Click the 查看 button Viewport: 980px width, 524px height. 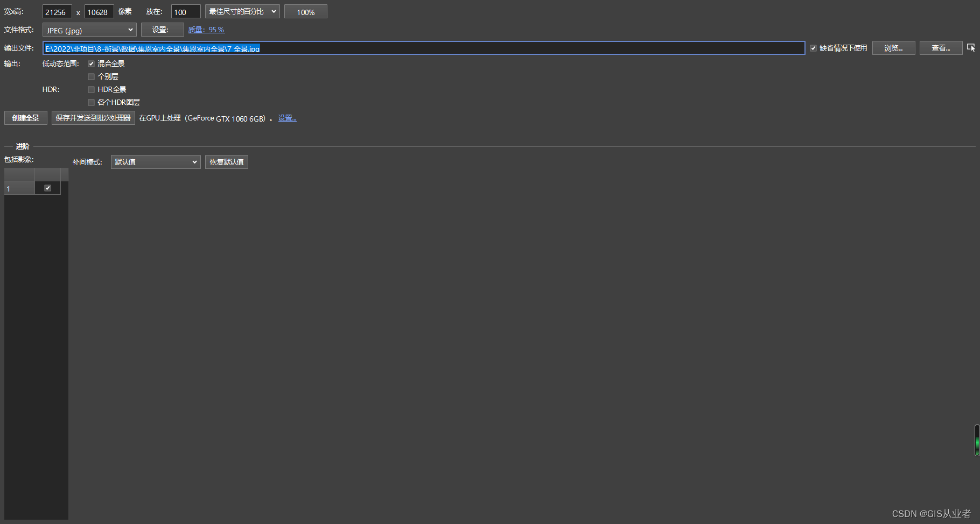pyautogui.click(x=941, y=48)
